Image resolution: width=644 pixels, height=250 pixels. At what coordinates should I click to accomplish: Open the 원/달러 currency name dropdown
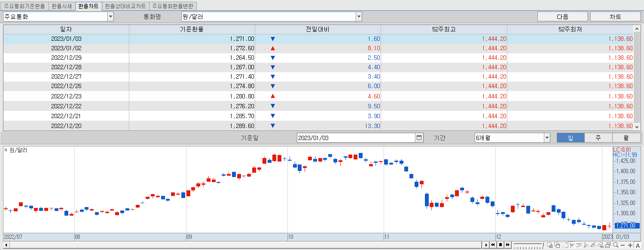(359, 17)
